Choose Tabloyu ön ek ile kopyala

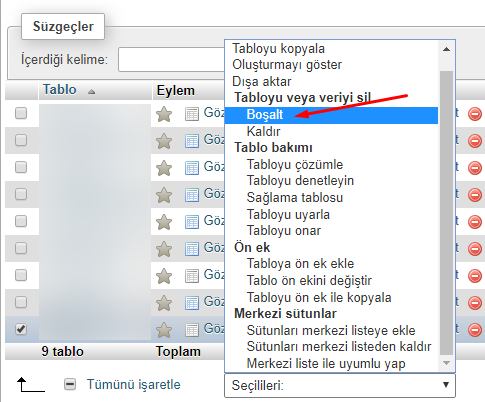tap(331, 297)
